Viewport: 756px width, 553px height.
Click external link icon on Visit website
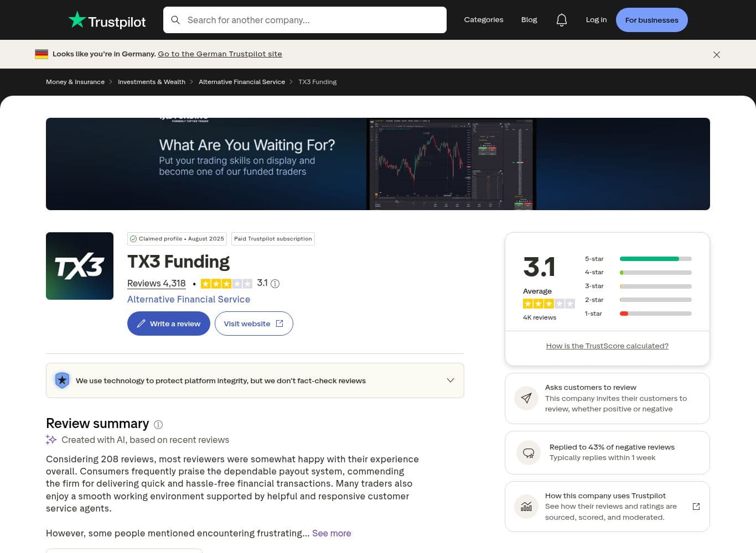[279, 324]
